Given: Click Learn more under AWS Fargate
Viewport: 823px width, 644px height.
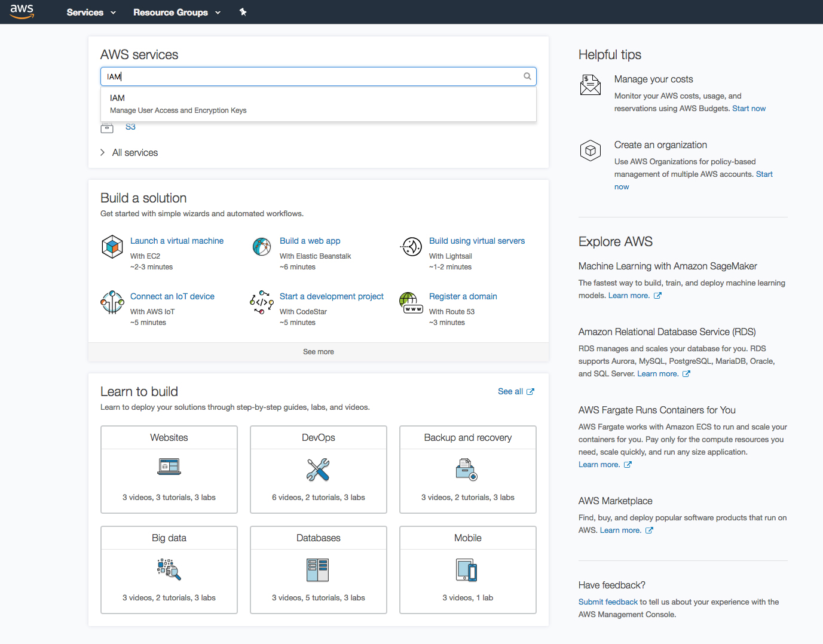Looking at the screenshot, I should pos(599,464).
